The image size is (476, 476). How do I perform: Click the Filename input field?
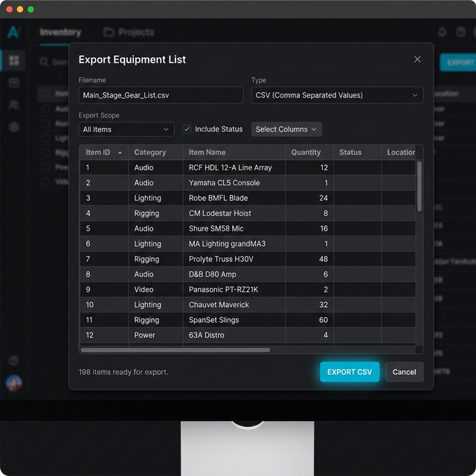pos(161,95)
